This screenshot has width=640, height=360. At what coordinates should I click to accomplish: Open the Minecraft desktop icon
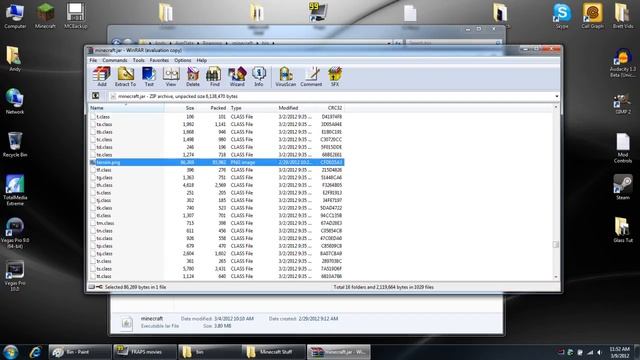tap(45, 16)
